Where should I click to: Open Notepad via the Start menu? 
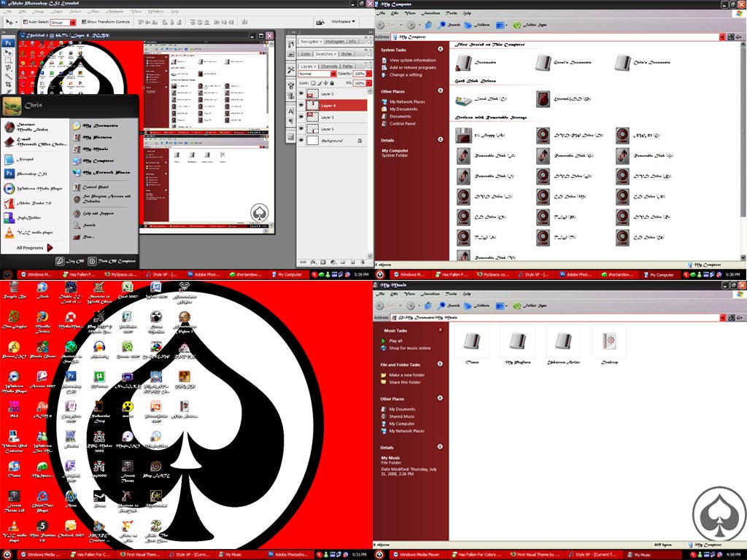[24, 159]
